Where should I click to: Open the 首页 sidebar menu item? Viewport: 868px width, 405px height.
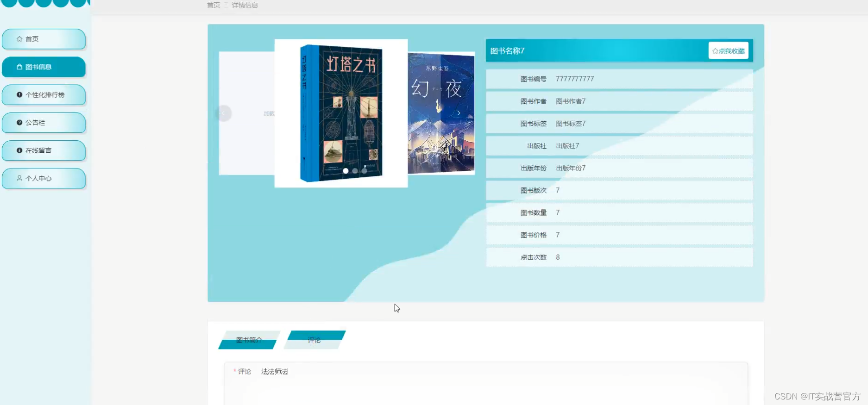point(44,39)
